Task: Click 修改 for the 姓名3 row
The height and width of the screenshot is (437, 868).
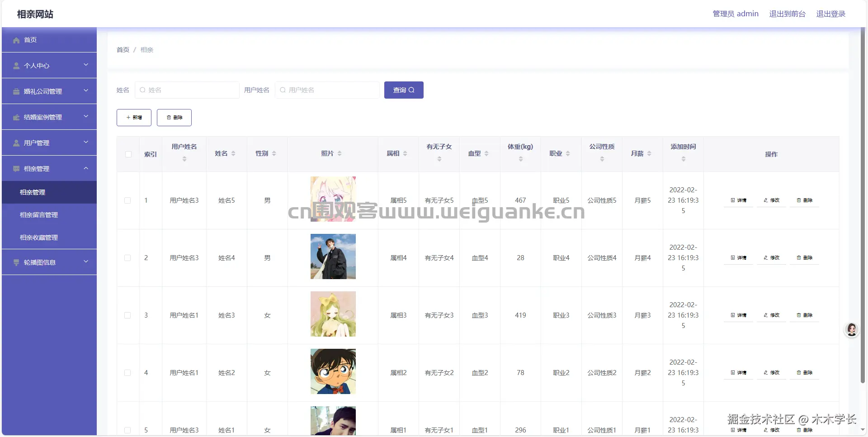Action: coord(772,315)
